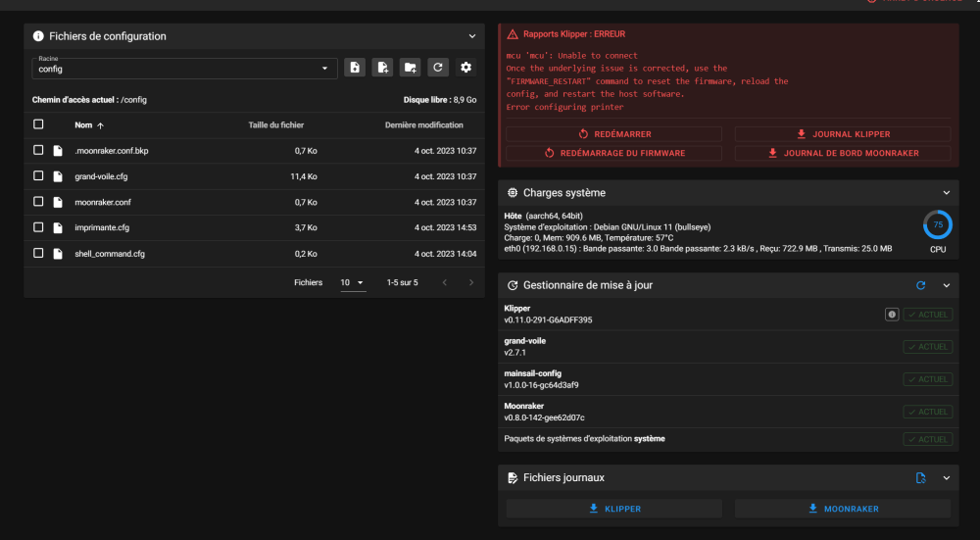Click the JOURNAL KLIPPER button

click(x=842, y=134)
